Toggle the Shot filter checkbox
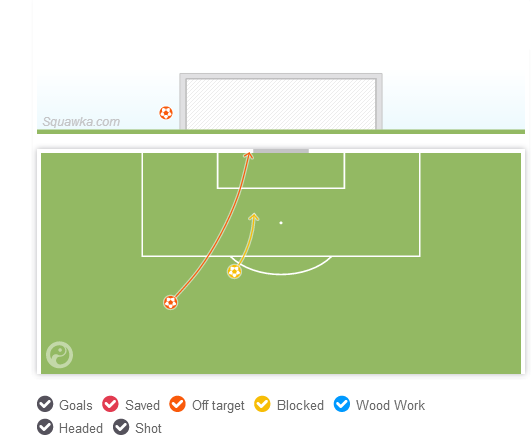Screen dimensions: 531x445 click(121, 427)
